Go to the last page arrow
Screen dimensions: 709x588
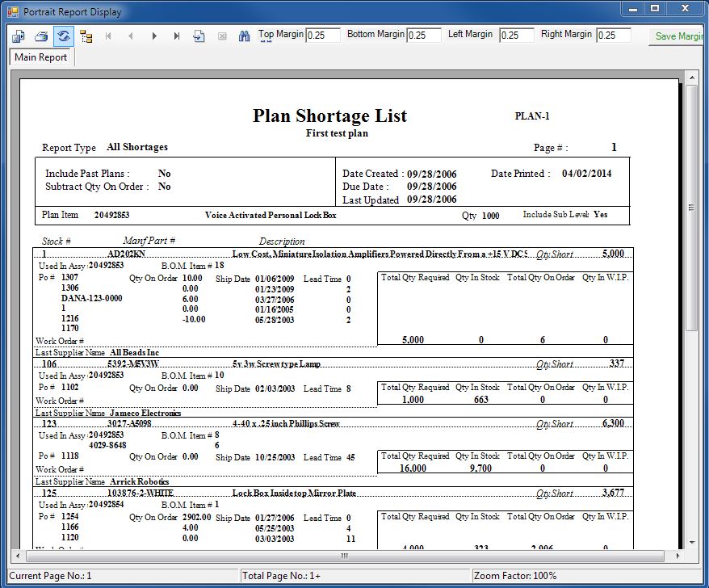click(x=177, y=36)
